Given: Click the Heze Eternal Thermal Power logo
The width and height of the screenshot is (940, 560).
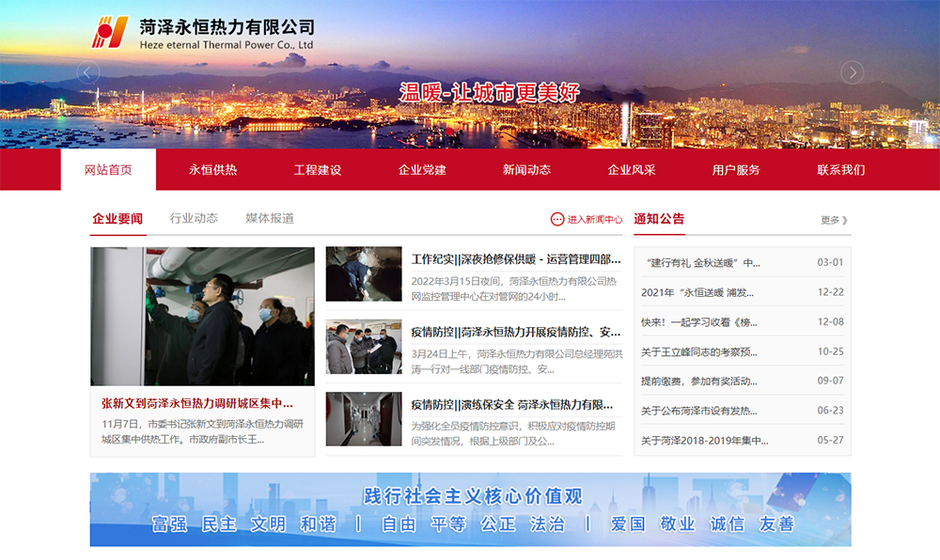Looking at the screenshot, I should tap(203, 34).
